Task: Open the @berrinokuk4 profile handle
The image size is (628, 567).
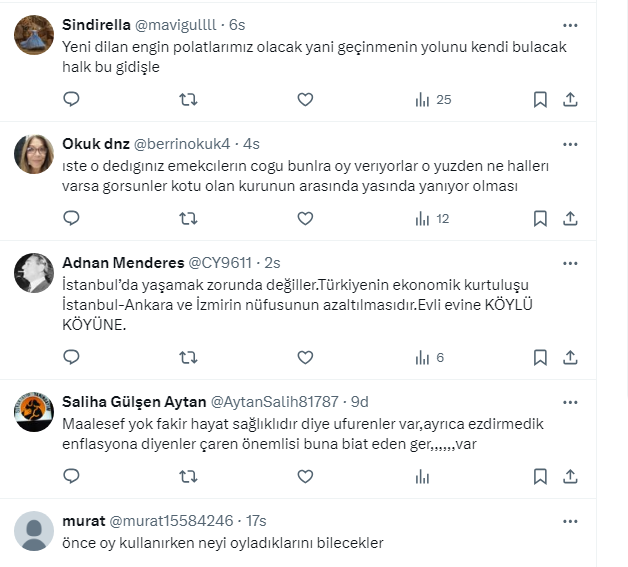Action: pyautogui.click(x=182, y=144)
